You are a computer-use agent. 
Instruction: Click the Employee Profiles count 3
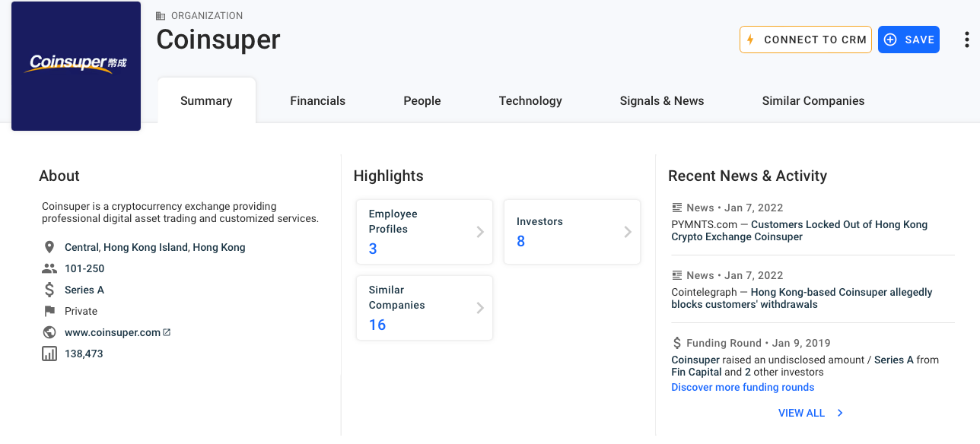pyautogui.click(x=373, y=249)
